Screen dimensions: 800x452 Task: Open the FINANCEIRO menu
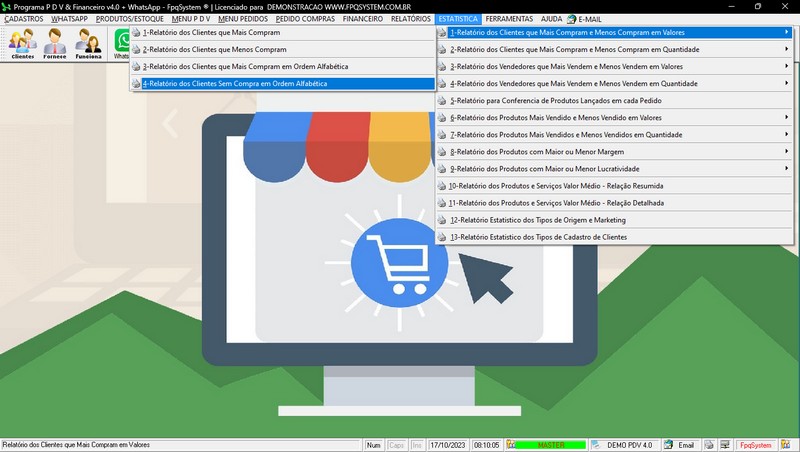click(362, 19)
